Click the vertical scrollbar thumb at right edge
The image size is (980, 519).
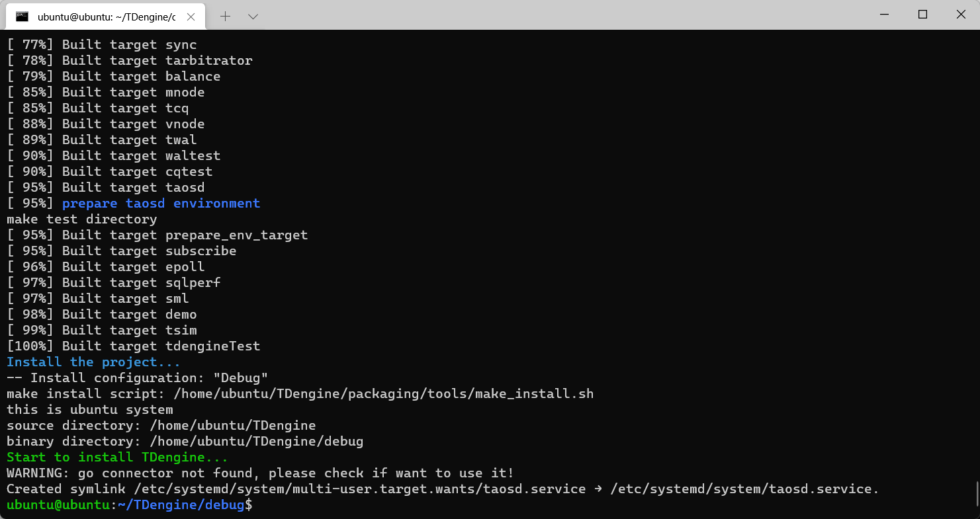[976, 493]
